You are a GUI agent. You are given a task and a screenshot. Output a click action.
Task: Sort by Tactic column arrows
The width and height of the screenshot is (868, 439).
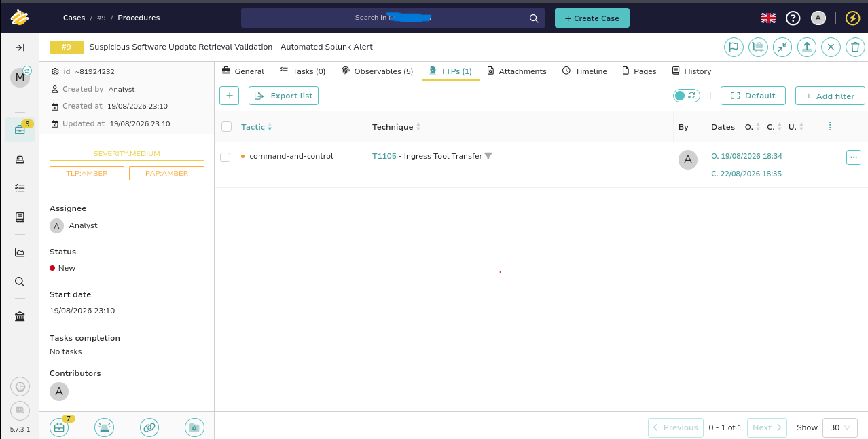(x=270, y=128)
